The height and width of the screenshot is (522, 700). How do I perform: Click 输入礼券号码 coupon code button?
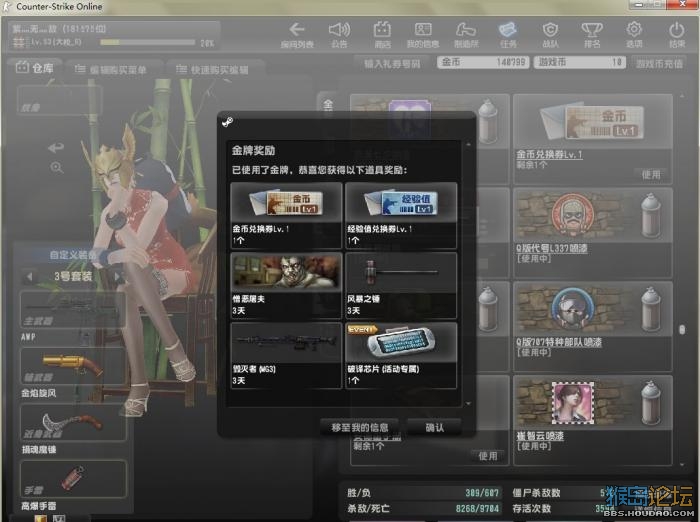(392, 63)
